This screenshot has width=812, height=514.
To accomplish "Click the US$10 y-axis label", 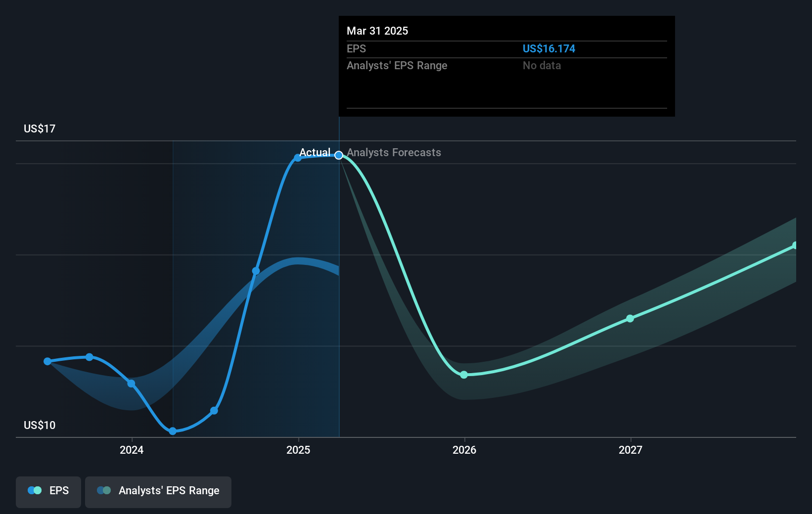I will [40, 426].
